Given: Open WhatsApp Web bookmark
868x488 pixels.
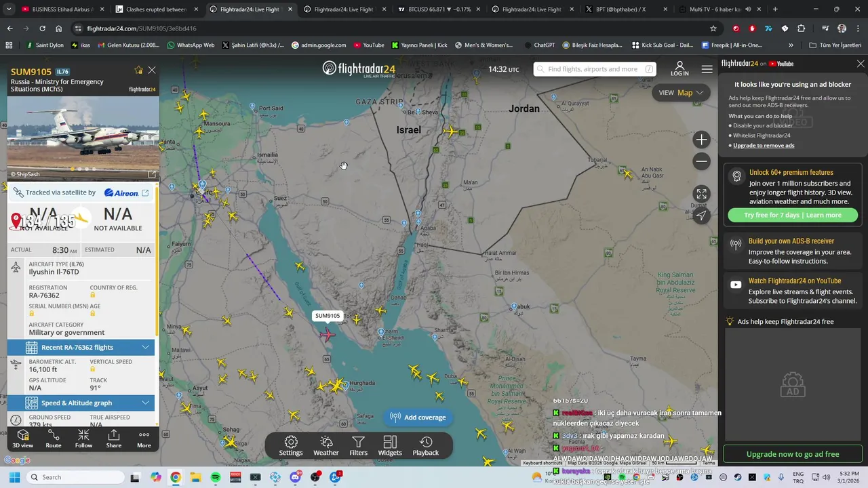Looking at the screenshot, I should click(190, 45).
